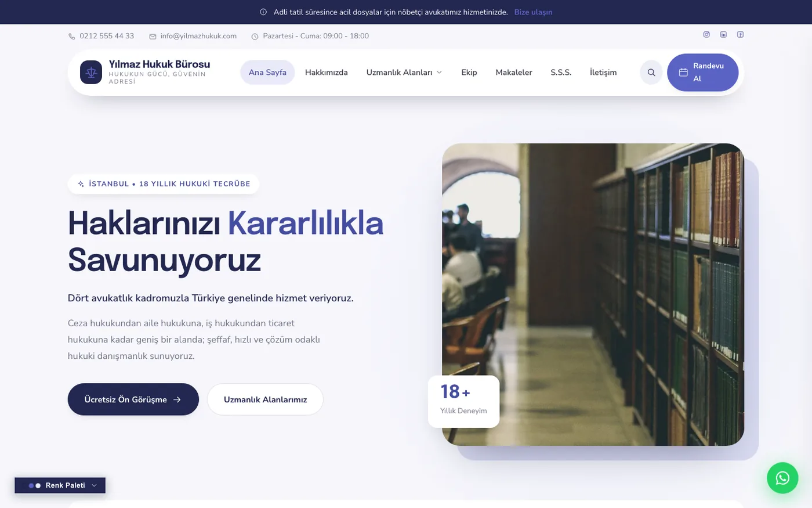Follow the Bize ulaşın link
The image size is (812, 508).
(533, 12)
